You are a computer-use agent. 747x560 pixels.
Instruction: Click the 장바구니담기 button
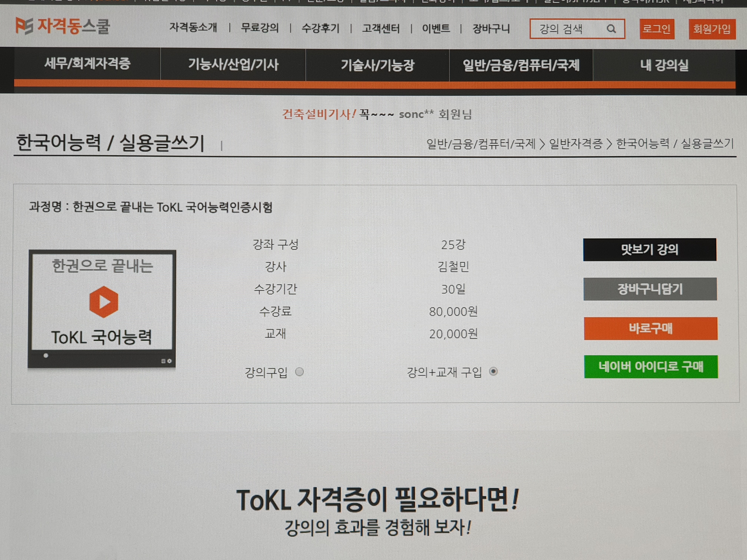(650, 289)
